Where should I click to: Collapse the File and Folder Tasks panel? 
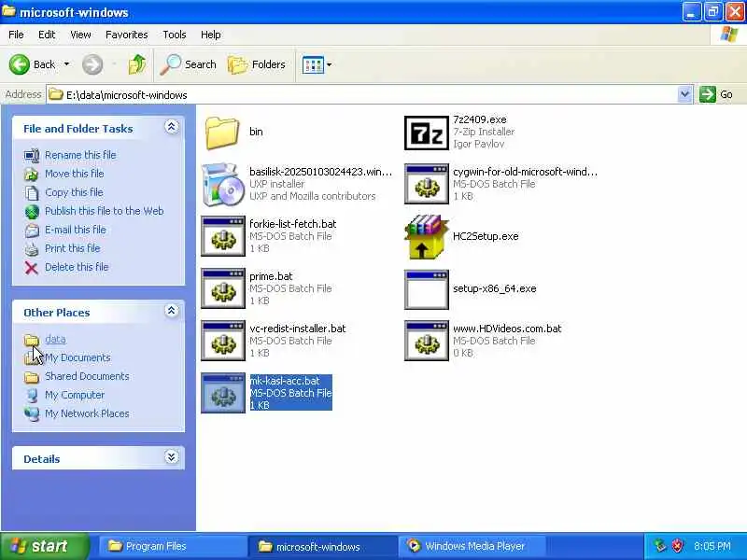[x=172, y=127]
